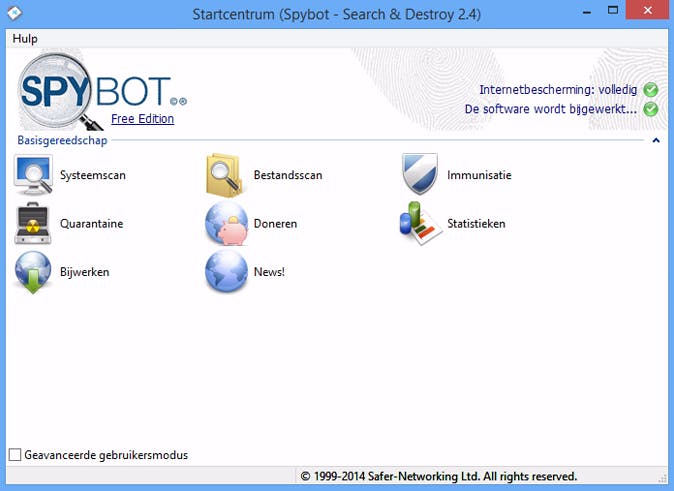Click the Statistieken label

476,224
